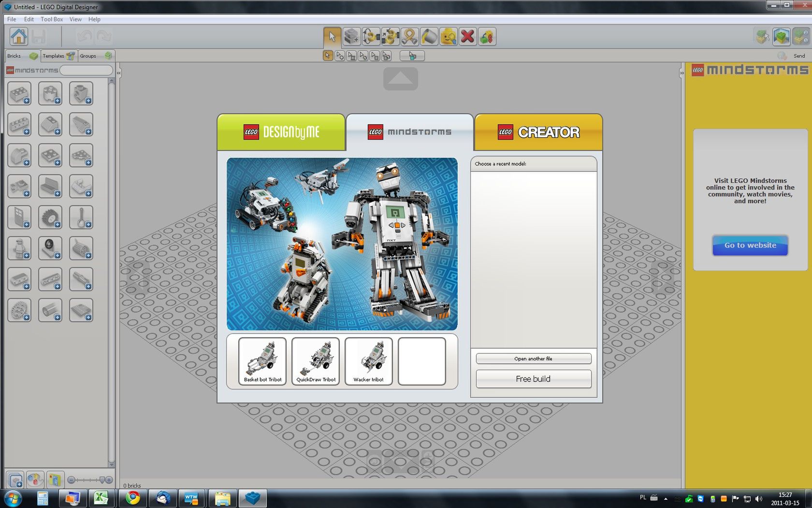Go to the Home start screen icon
The image size is (812, 508).
point(19,36)
